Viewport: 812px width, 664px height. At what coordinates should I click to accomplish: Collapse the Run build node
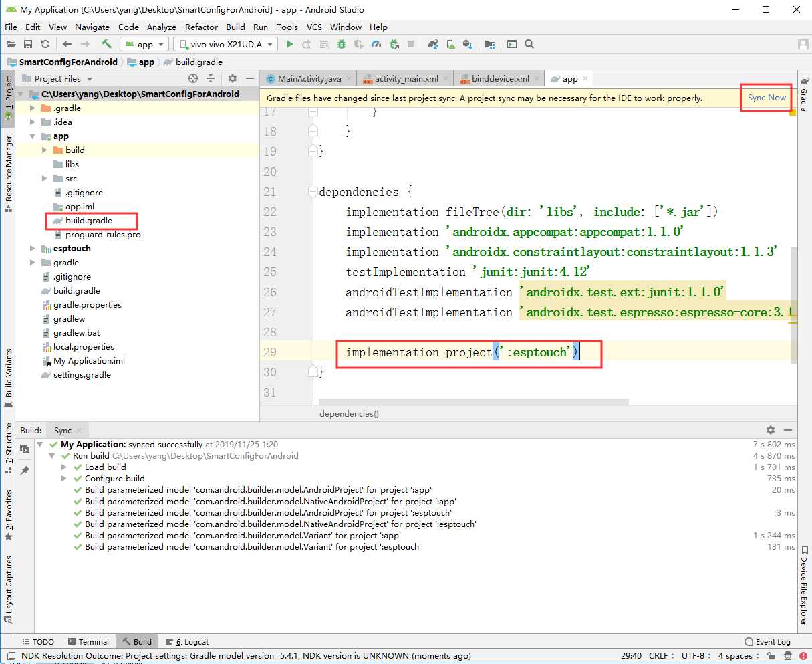[x=52, y=455]
